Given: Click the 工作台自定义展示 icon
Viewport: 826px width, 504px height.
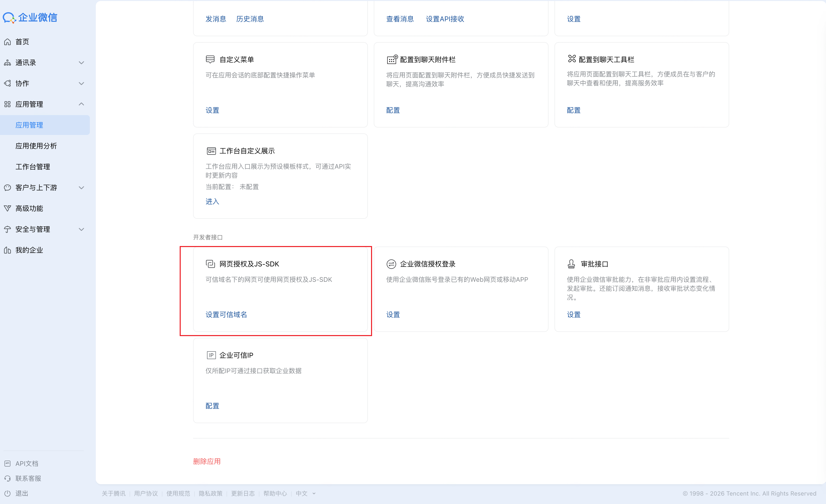Looking at the screenshot, I should [211, 151].
